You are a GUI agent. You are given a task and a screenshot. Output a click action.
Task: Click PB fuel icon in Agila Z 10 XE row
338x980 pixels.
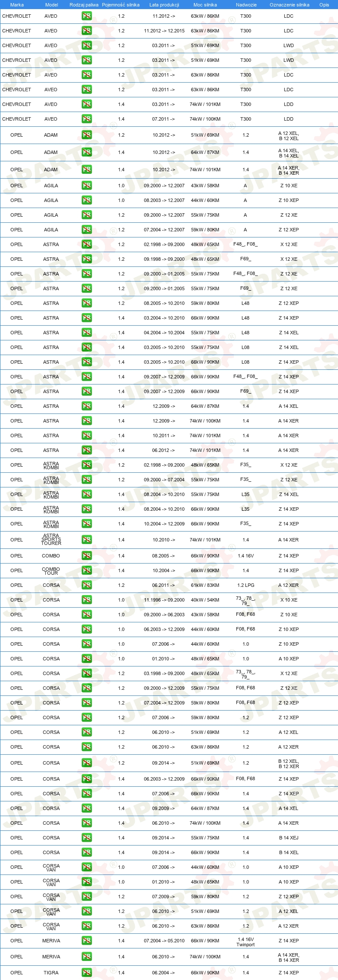86,186
